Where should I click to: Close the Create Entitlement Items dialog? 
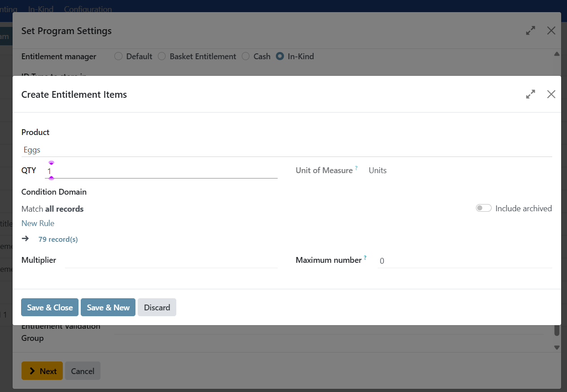(x=551, y=94)
